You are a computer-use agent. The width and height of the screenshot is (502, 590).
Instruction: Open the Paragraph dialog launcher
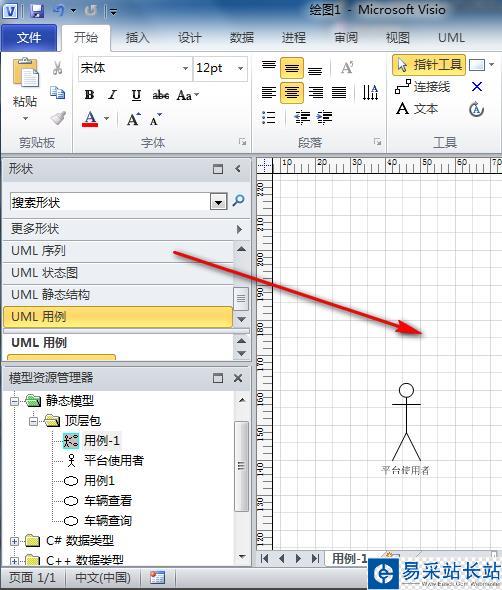377,142
